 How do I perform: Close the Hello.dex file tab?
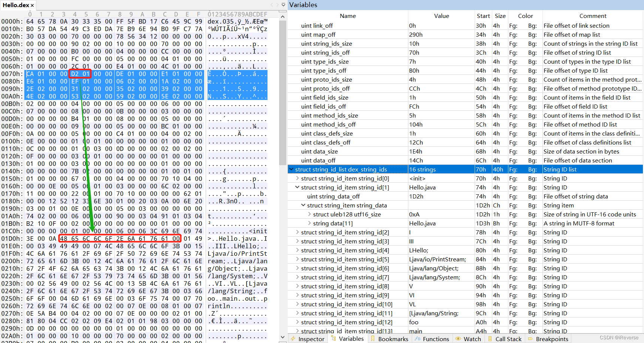(x=32, y=5)
